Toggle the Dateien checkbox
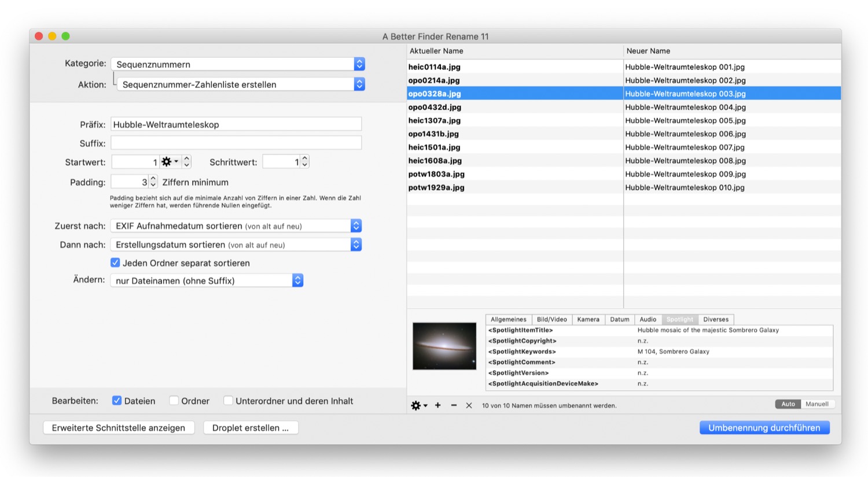868x477 pixels. (117, 401)
